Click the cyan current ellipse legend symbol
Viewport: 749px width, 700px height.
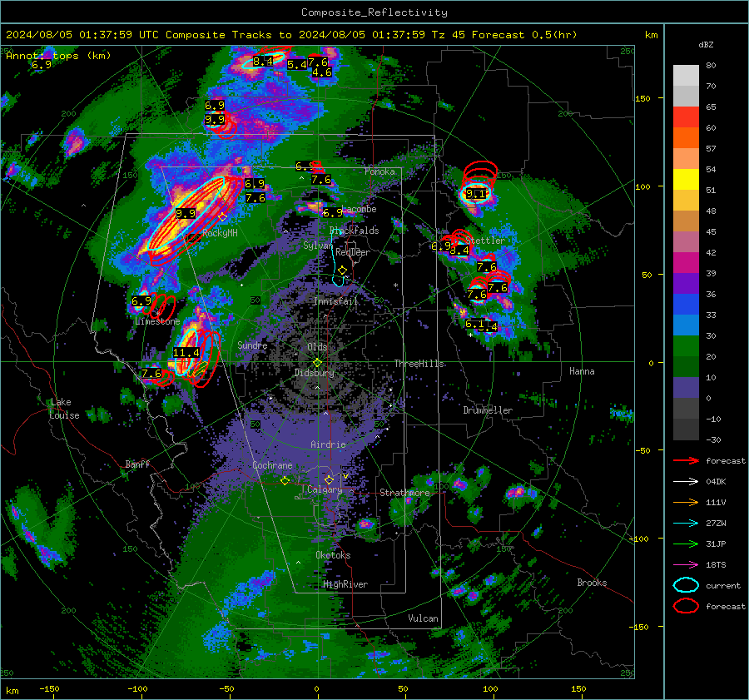[x=686, y=585]
